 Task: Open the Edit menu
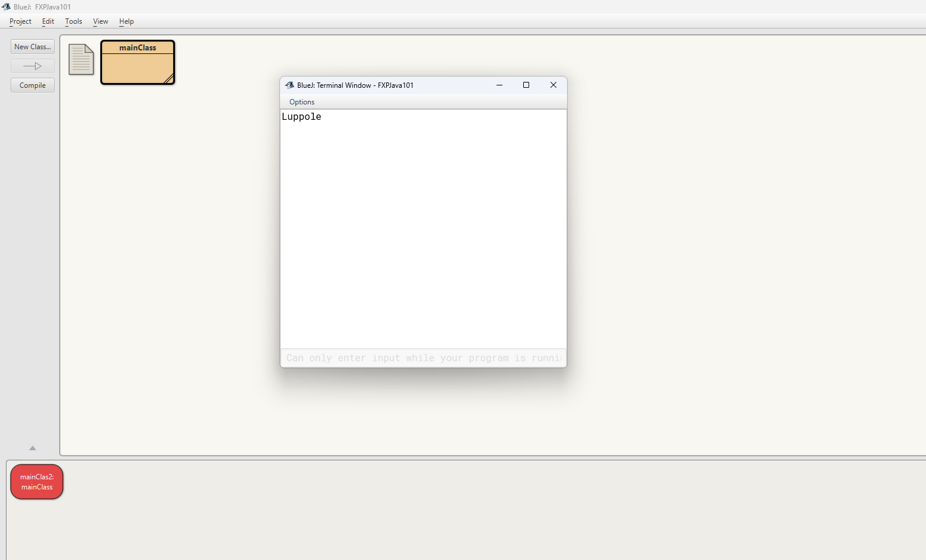point(48,21)
